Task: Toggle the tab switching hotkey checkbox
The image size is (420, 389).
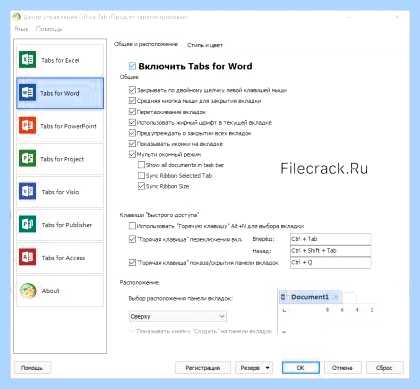Action: coord(132,239)
